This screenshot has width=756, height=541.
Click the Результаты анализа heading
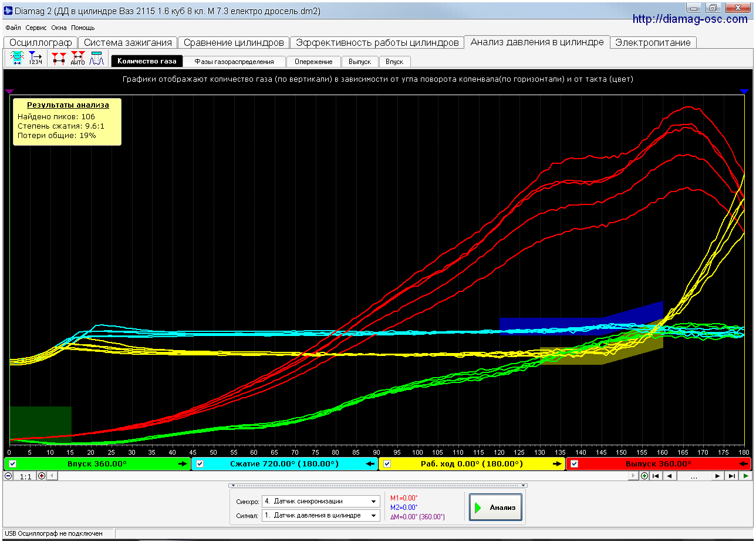68,105
